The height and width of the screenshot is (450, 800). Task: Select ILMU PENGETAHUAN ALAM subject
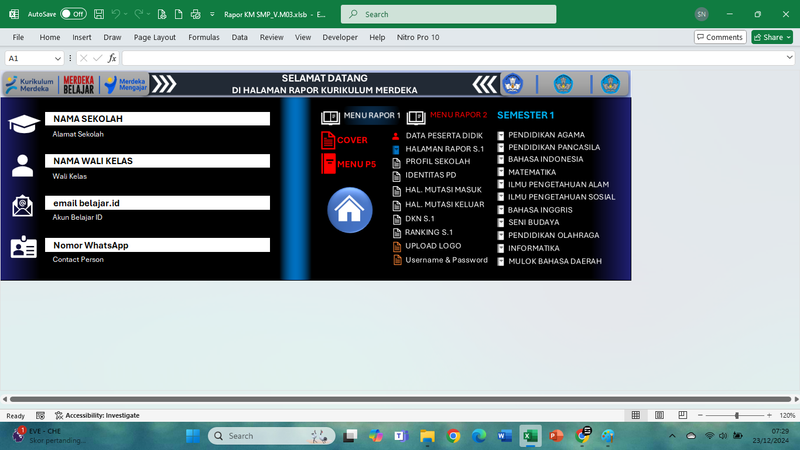pos(558,184)
